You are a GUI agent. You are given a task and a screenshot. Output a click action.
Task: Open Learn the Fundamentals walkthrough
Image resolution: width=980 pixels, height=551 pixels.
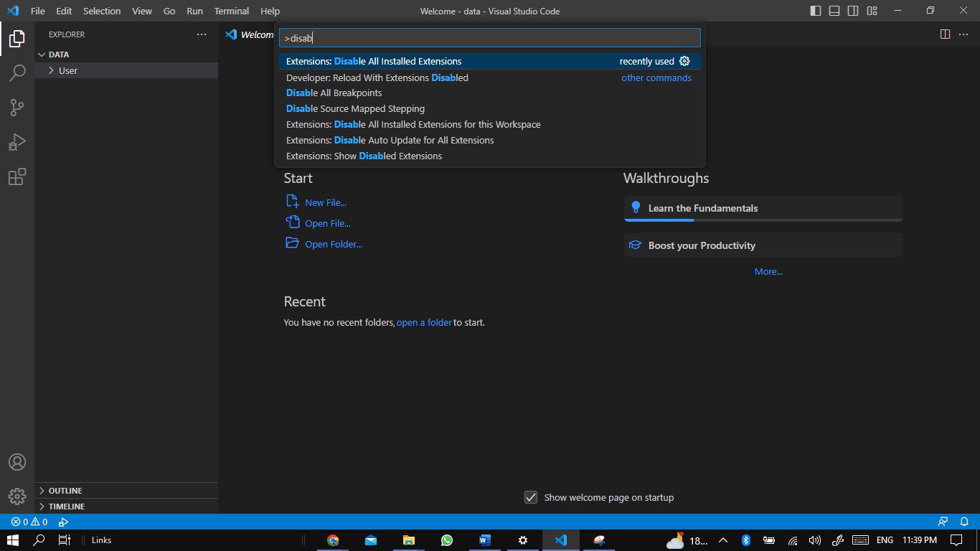(763, 209)
